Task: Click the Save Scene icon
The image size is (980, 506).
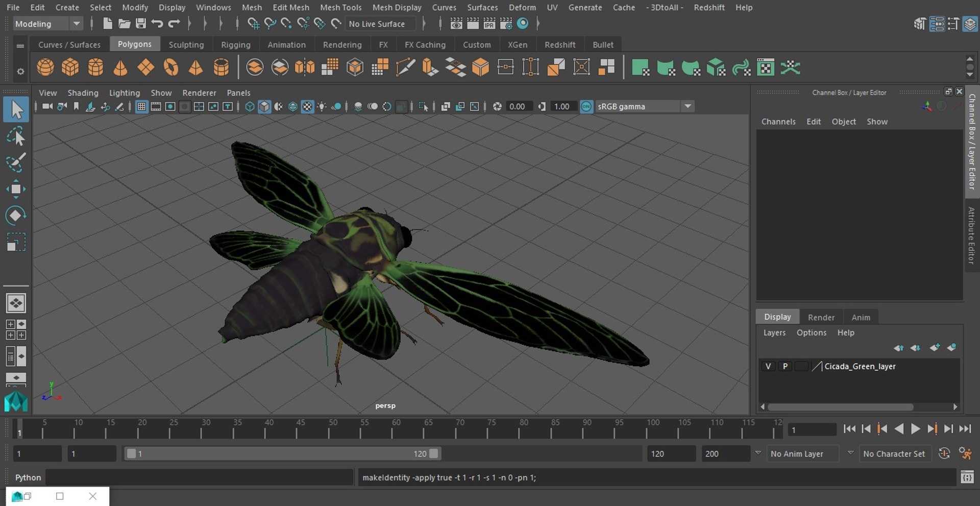Action: click(x=140, y=23)
